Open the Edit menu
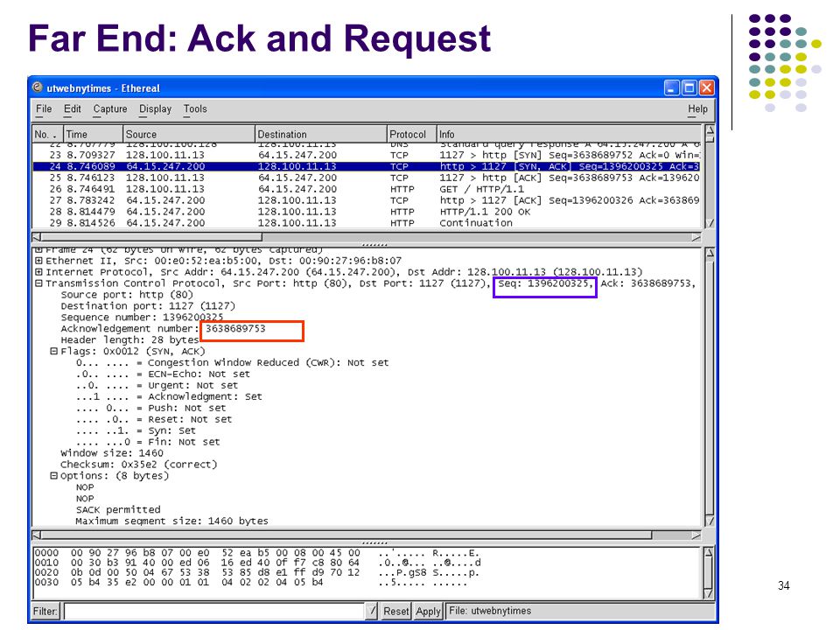 pyautogui.click(x=73, y=108)
